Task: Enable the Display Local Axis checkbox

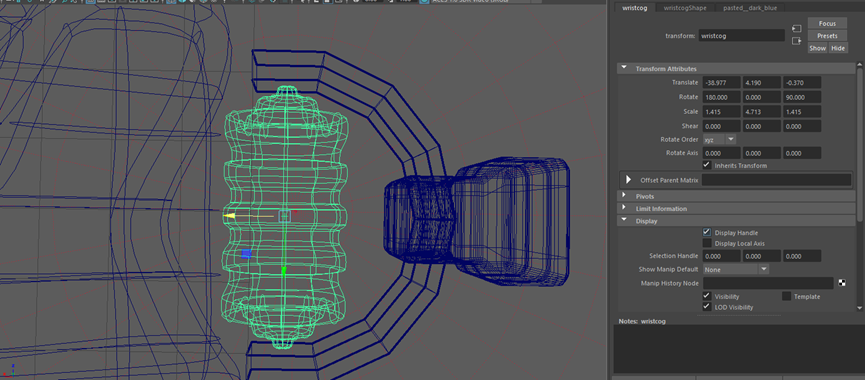Action: pos(707,243)
